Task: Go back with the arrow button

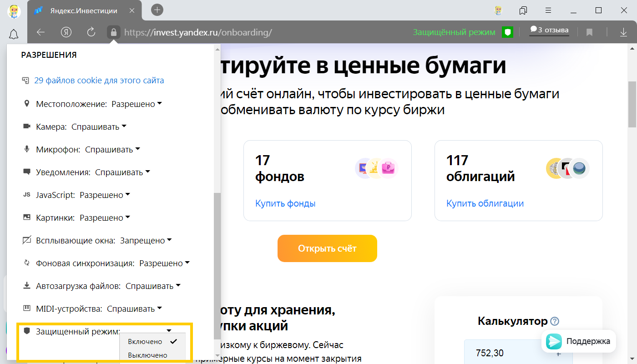Action: [x=41, y=32]
